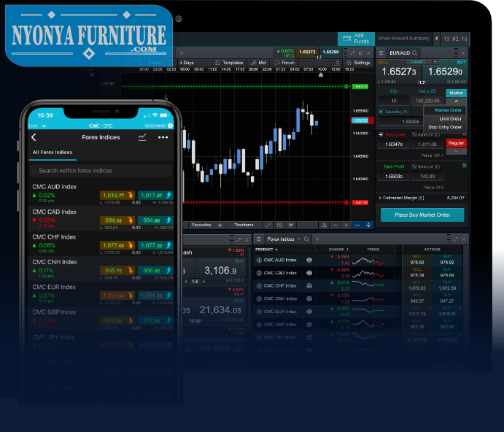The height and width of the screenshot is (432, 504).
Task: Expand the Estimated Margin row
Action: click(422, 198)
